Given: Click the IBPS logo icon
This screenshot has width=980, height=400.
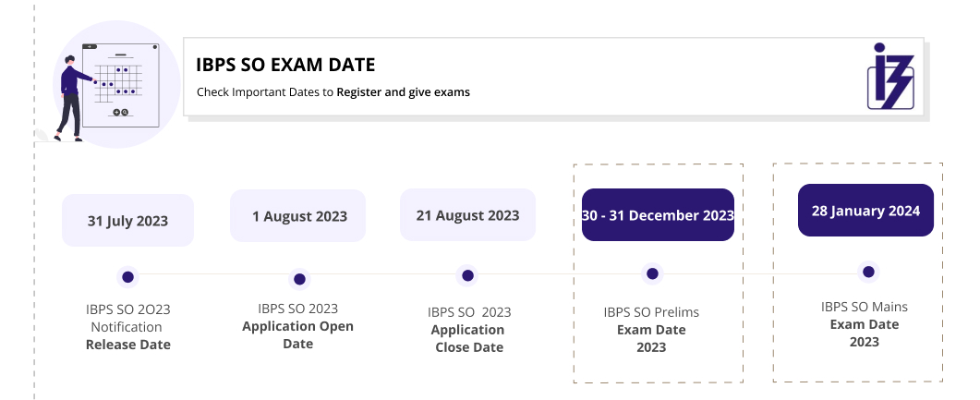Looking at the screenshot, I should (890, 77).
